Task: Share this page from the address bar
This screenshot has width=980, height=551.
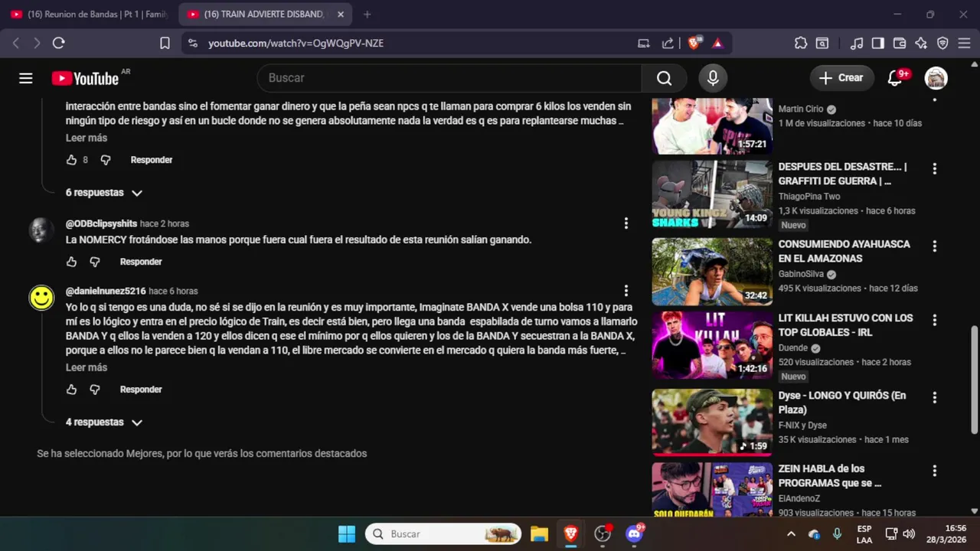Action: (x=668, y=44)
